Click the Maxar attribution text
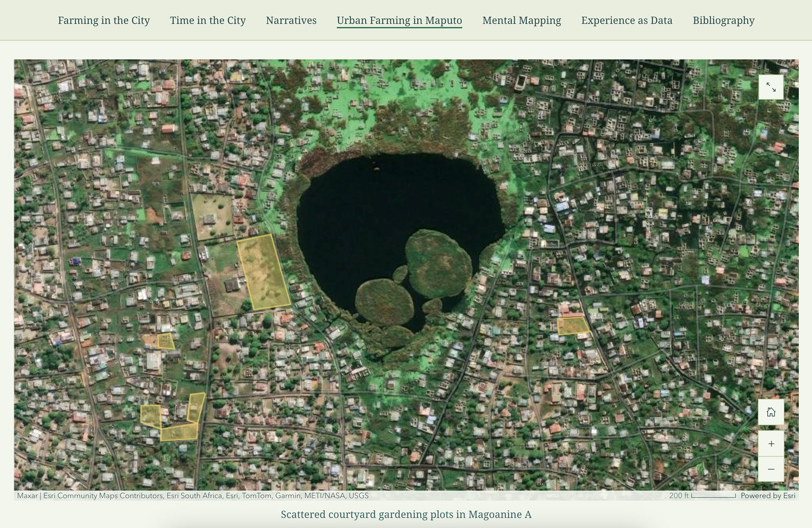Image resolution: width=812 pixels, height=528 pixels. tap(27, 495)
